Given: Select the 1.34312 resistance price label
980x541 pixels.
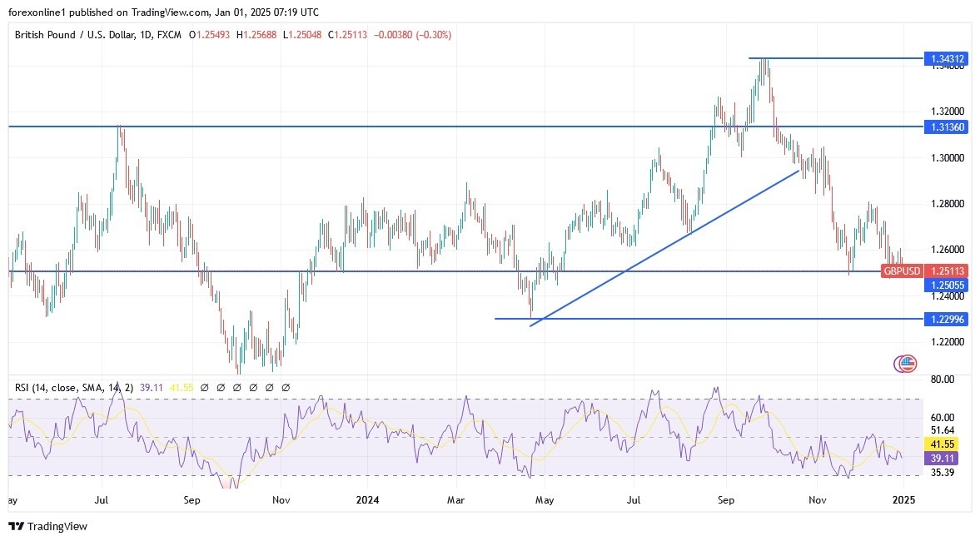Looking at the screenshot, I should (x=948, y=58).
